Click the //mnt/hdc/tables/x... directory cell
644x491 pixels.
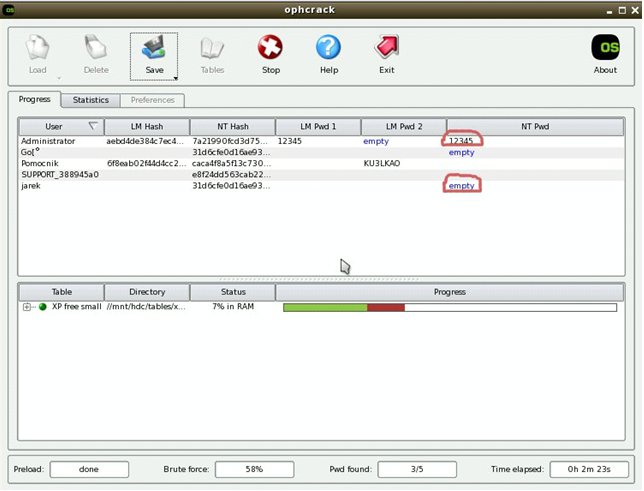(146, 307)
